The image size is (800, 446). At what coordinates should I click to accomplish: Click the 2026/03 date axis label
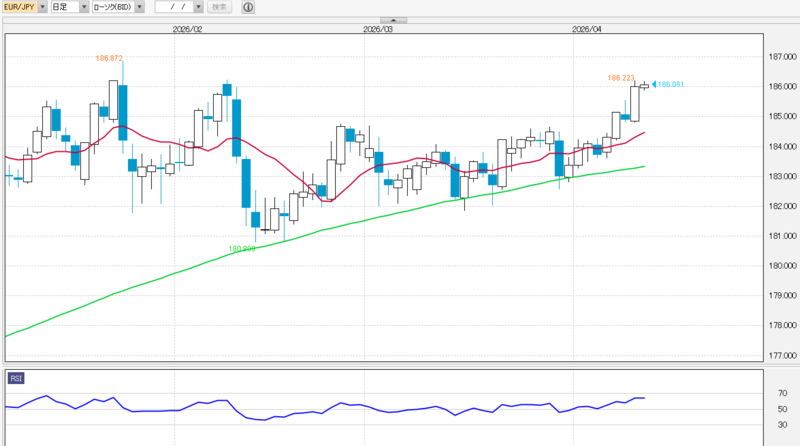tap(378, 29)
